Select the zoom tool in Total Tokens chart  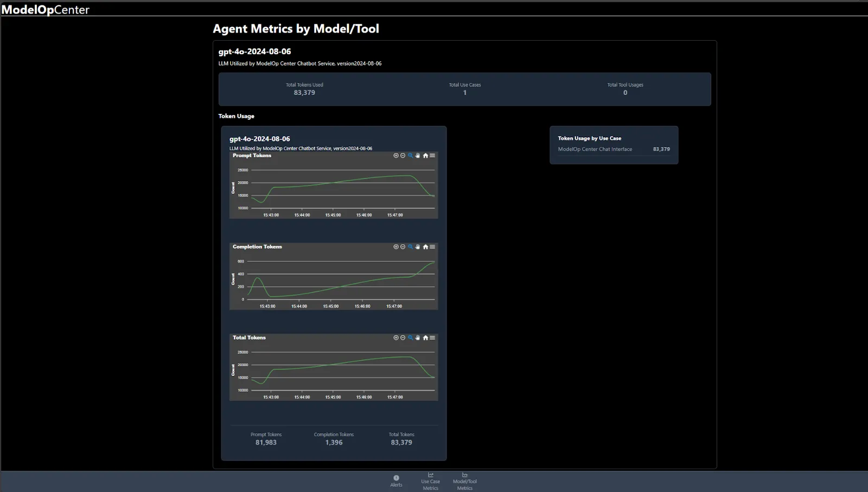pos(411,338)
